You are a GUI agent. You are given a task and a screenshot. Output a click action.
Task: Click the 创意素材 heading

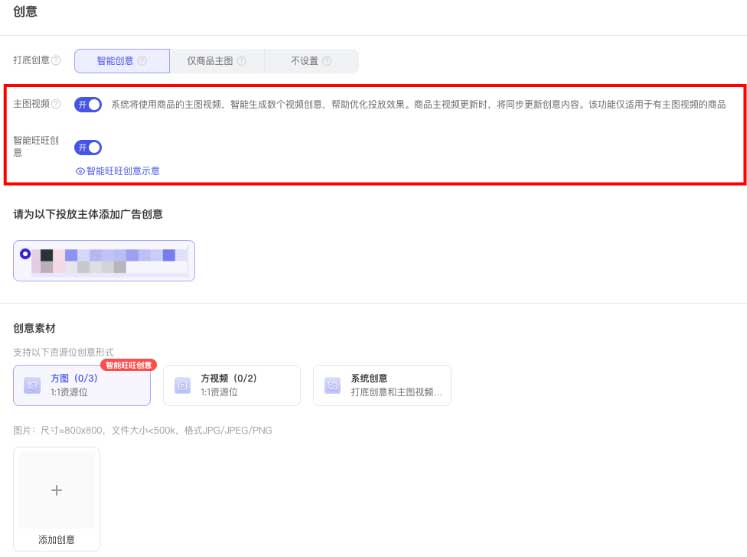click(34, 328)
